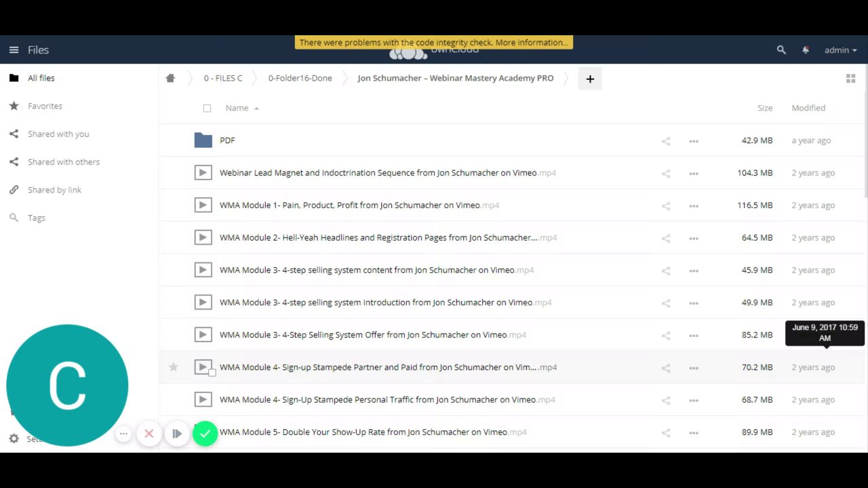Sort by Modified column header
868x488 pixels.
[808, 108]
